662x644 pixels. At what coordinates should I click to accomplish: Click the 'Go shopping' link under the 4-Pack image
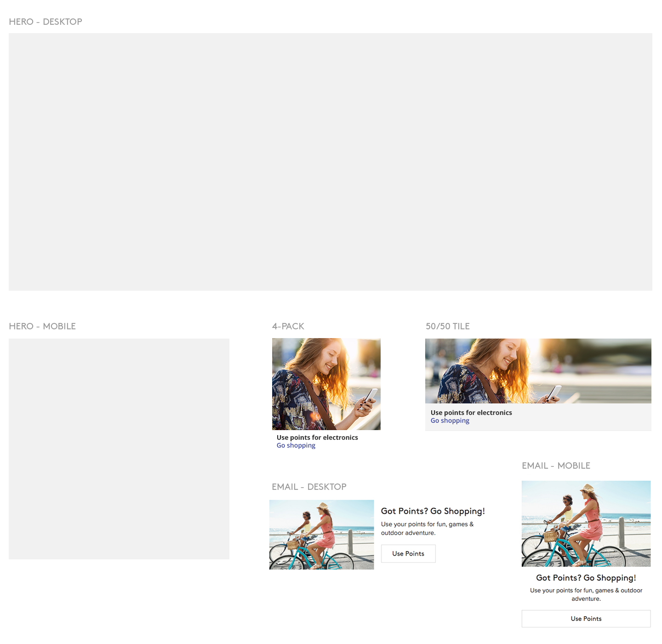[296, 445]
